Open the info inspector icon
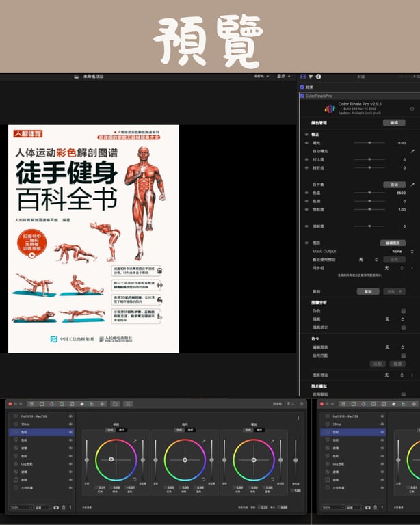420x525 pixels. [318, 77]
